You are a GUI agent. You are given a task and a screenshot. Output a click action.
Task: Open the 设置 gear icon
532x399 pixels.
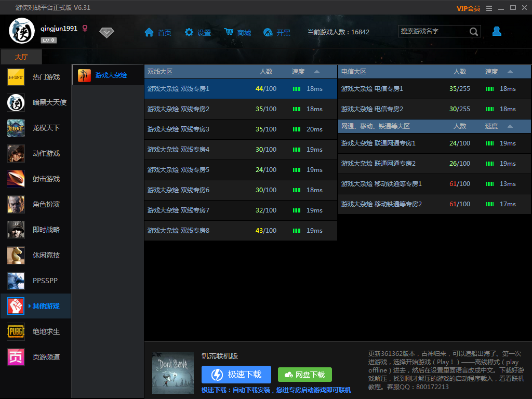coord(189,32)
